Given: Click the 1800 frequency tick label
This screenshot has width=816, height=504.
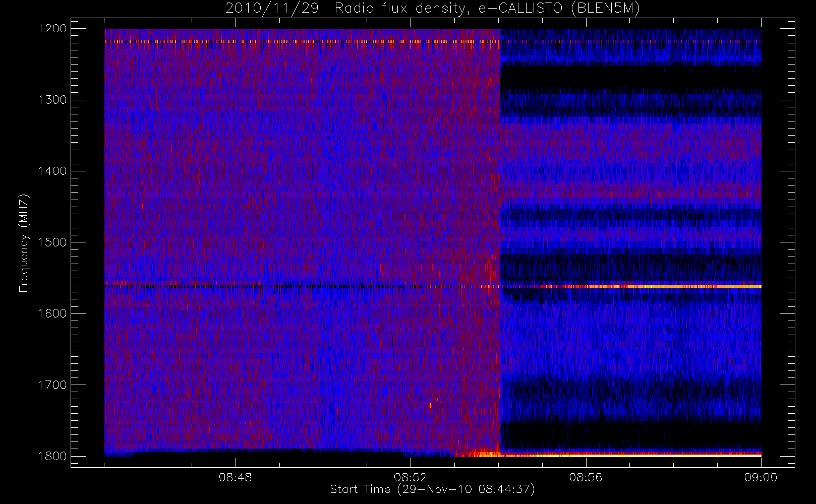Looking at the screenshot, I should (52, 456).
